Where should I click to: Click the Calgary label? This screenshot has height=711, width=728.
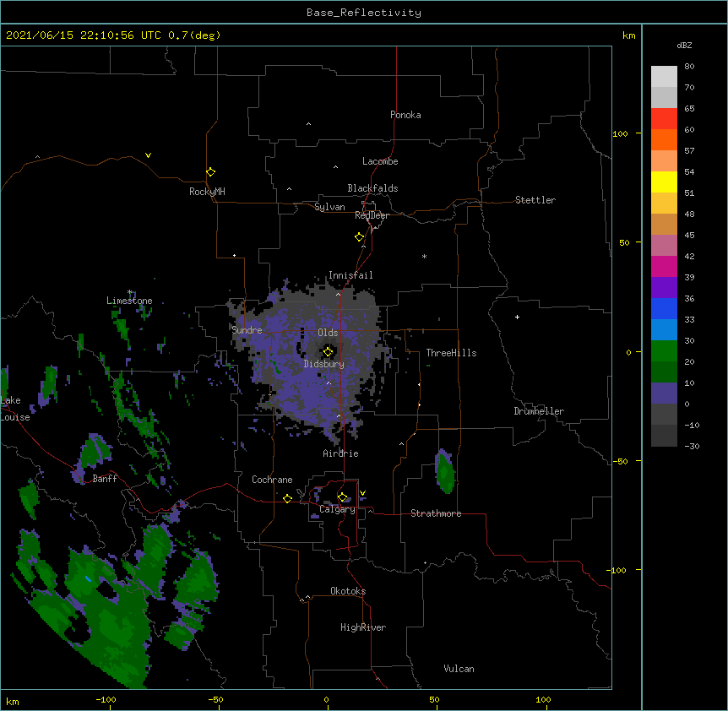(x=337, y=509)
